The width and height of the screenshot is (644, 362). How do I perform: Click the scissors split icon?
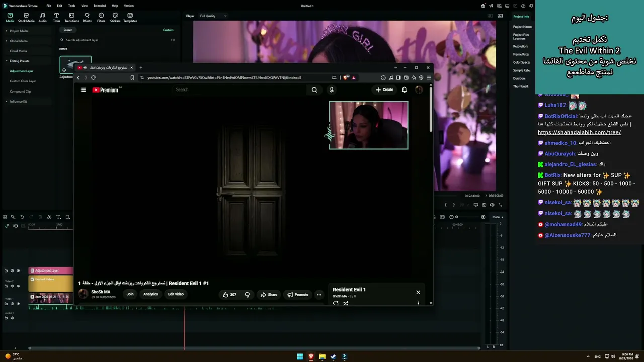[x=49, y=217]
